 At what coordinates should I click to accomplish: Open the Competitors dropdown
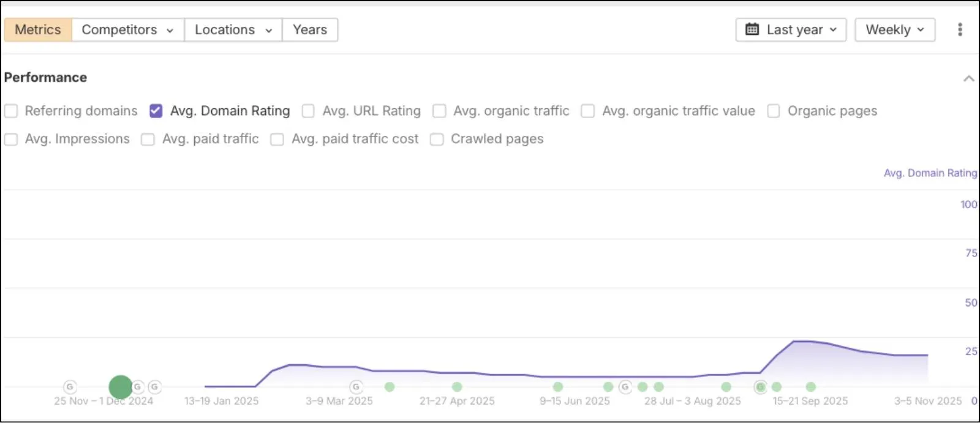128,29
